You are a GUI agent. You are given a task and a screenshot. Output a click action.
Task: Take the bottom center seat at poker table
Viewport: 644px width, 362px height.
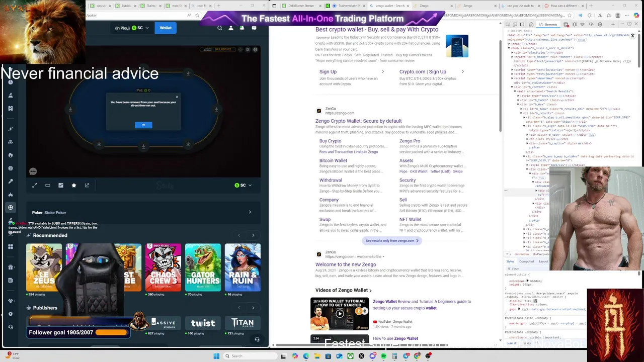(x=143, y=146)
